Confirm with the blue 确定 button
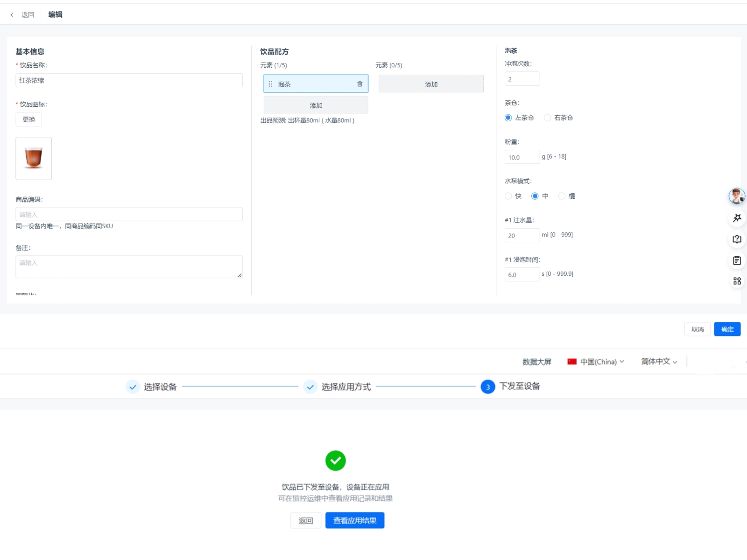 [x=727, y=329]
